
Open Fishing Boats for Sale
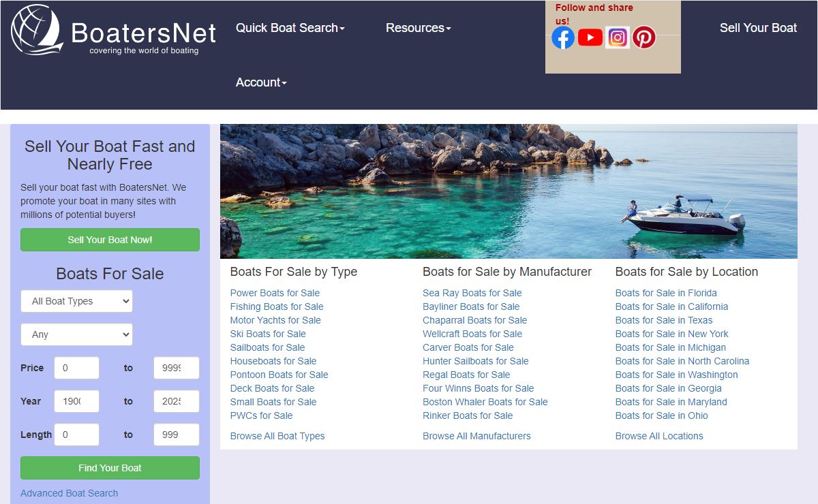pos(277,306)
